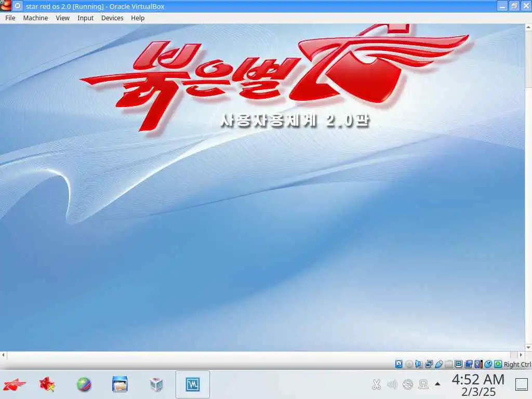
Task: Open the VirtualBox cube taskbar icon
Action: pos(156,385)
